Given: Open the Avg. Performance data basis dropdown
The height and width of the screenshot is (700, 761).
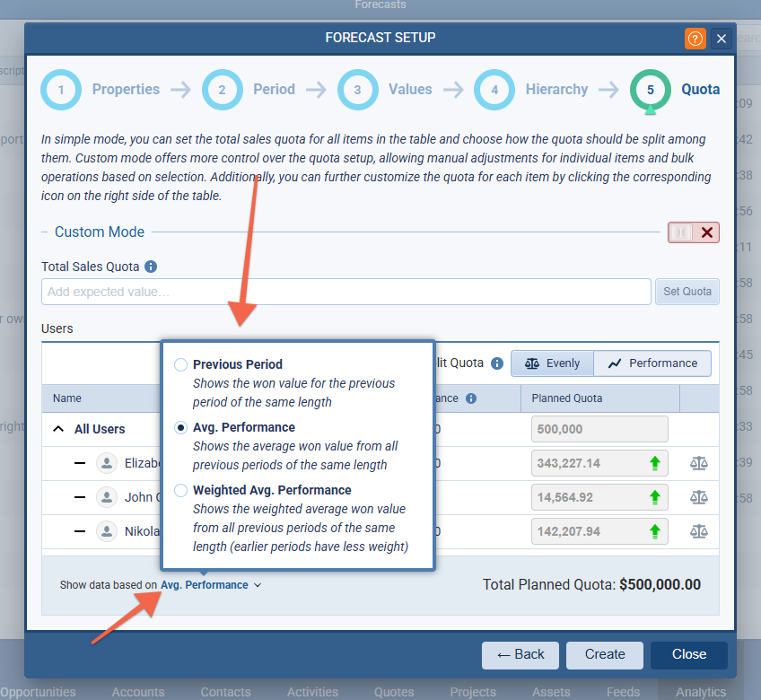Looking at the screenshot, I should tap(210, 585).
